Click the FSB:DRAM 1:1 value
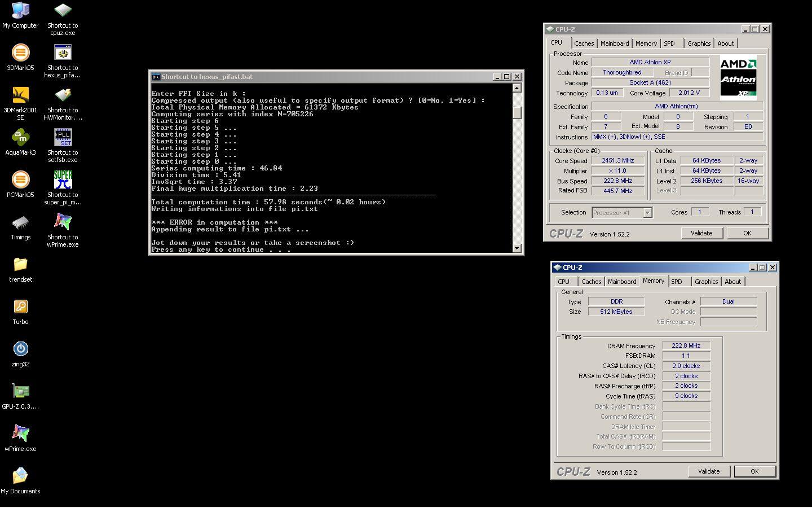812x508 pixels. (x=686, y=356)
